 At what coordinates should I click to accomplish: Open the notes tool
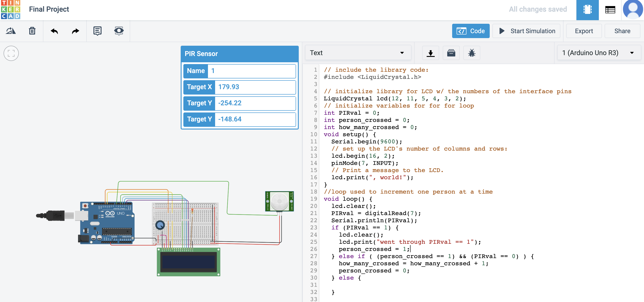[97, 31]
